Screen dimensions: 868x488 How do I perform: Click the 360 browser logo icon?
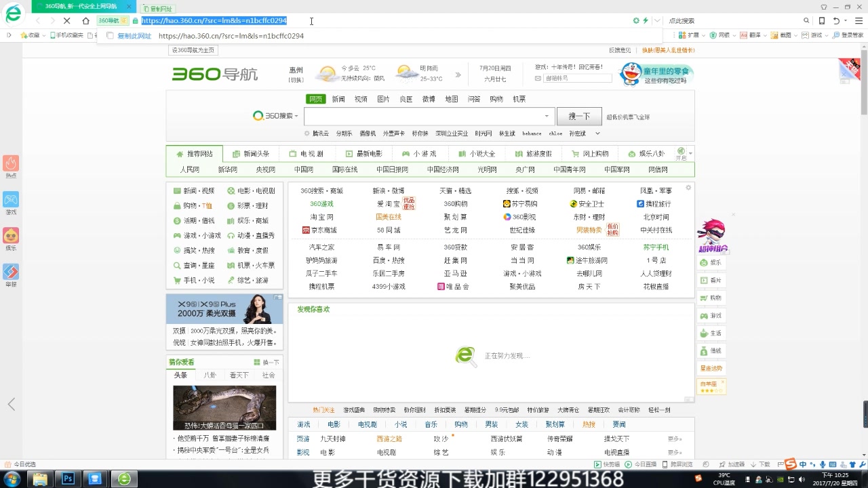pyautogui.click(x=13, y=14)
